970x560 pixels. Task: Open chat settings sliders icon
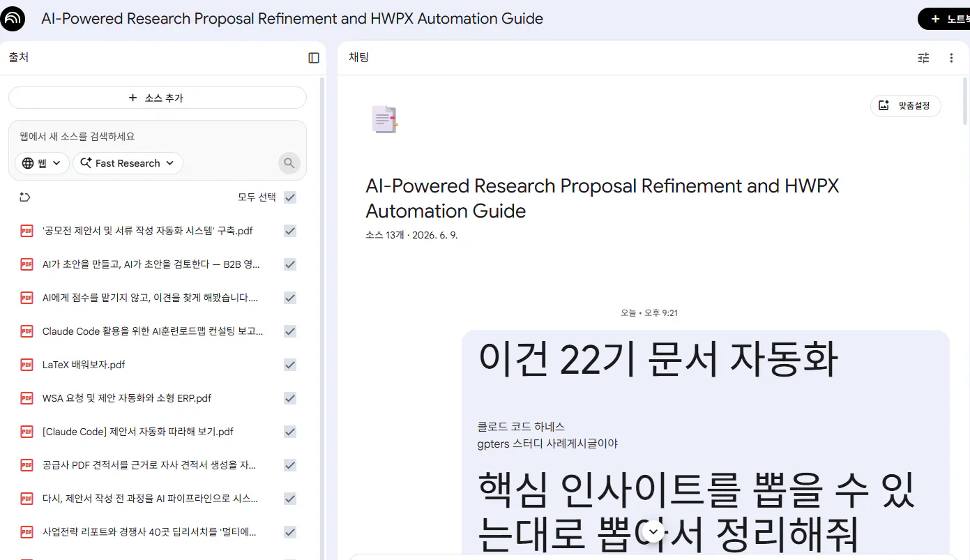pyautogui.click(x=923, y=58)
